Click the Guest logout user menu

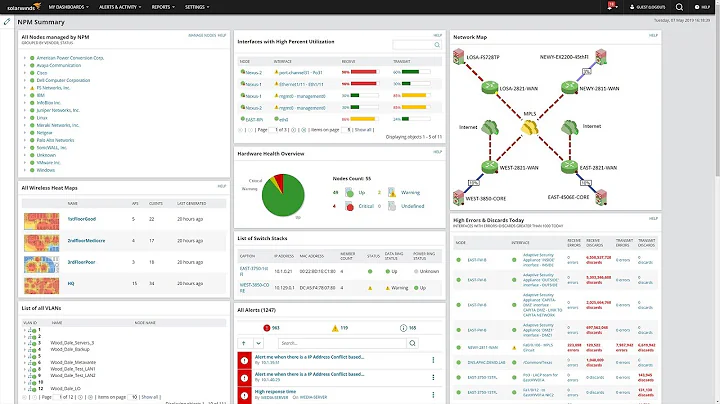647,7
